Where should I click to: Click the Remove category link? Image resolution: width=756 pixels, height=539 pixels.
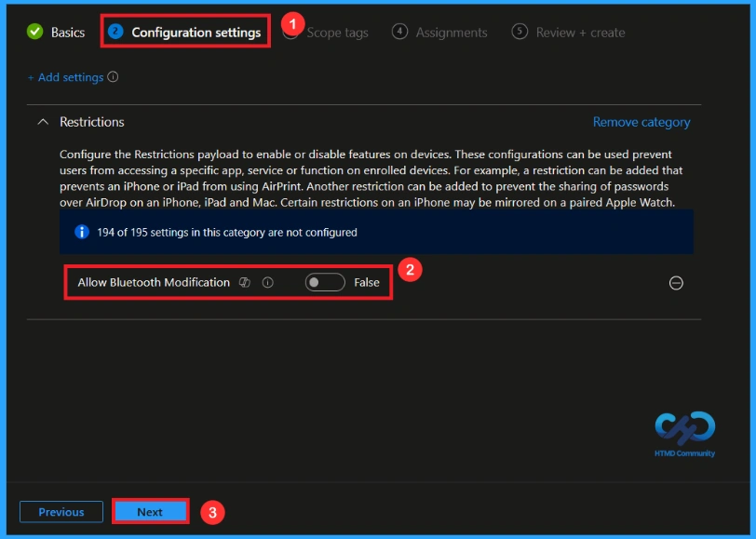(641, 121)
